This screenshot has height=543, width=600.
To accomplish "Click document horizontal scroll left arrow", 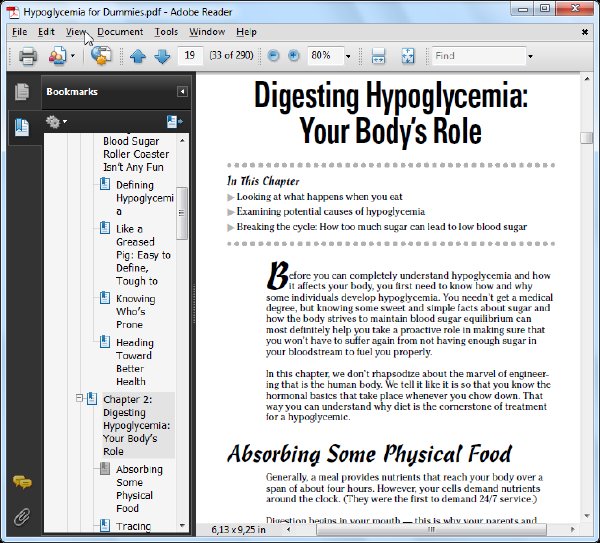I will coord(289,530).
